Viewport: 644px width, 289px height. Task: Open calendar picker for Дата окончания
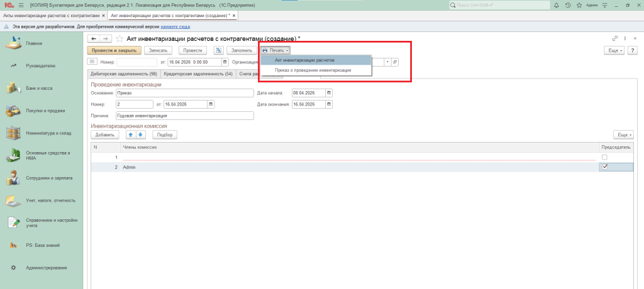[328, 104]
